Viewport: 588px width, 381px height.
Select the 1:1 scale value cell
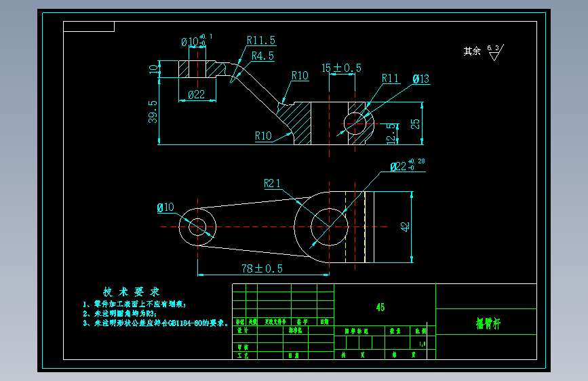(x=422, y=343)
